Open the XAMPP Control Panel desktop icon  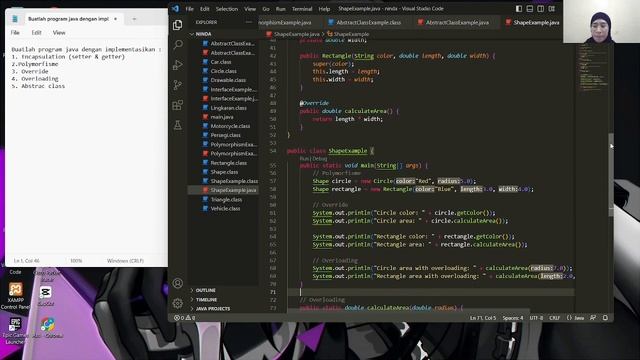click(x=16, y=296)
